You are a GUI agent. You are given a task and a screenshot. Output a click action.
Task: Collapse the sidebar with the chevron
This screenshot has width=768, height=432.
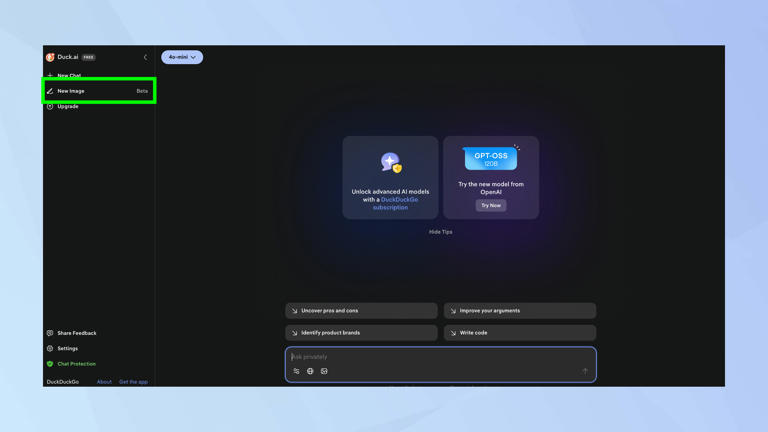(145, 57)
